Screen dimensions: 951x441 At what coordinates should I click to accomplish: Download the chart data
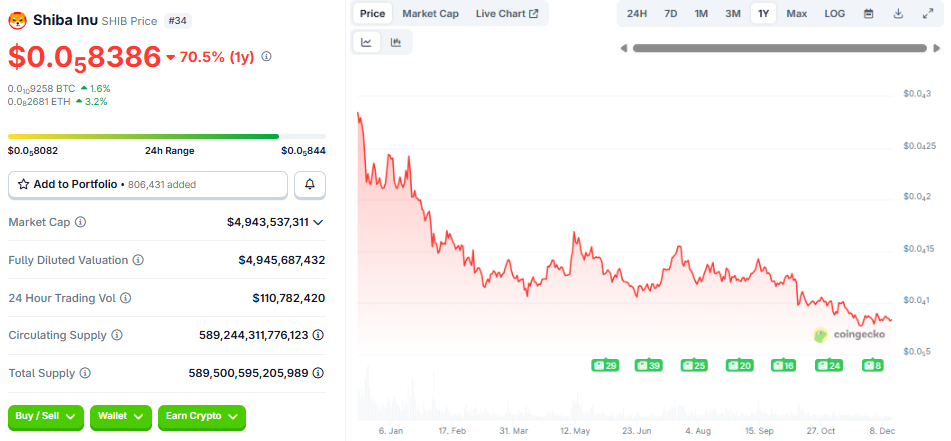point(899,13)
